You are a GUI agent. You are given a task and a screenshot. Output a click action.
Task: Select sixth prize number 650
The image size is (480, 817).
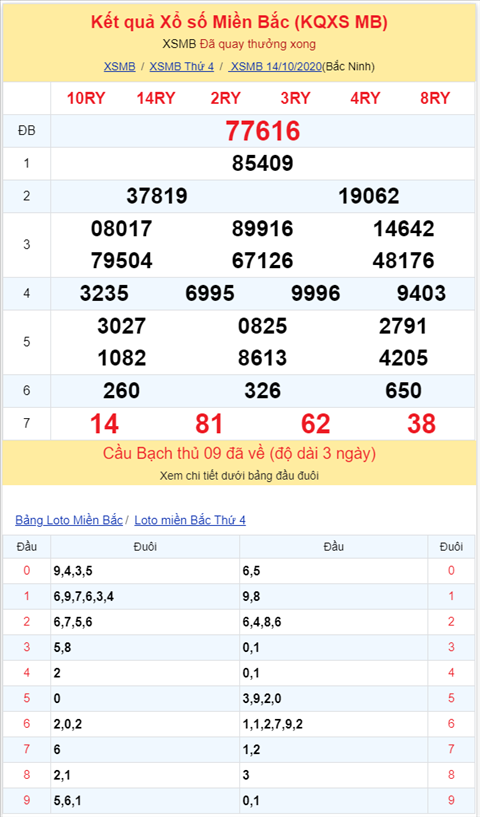(x=403, y=391)
